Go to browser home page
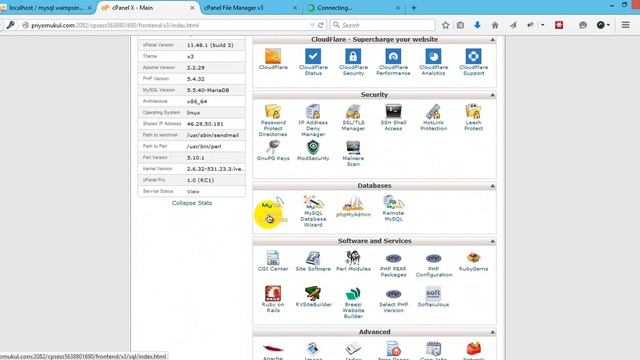This screenshot has height=360, width=640. tap(495, 25)
